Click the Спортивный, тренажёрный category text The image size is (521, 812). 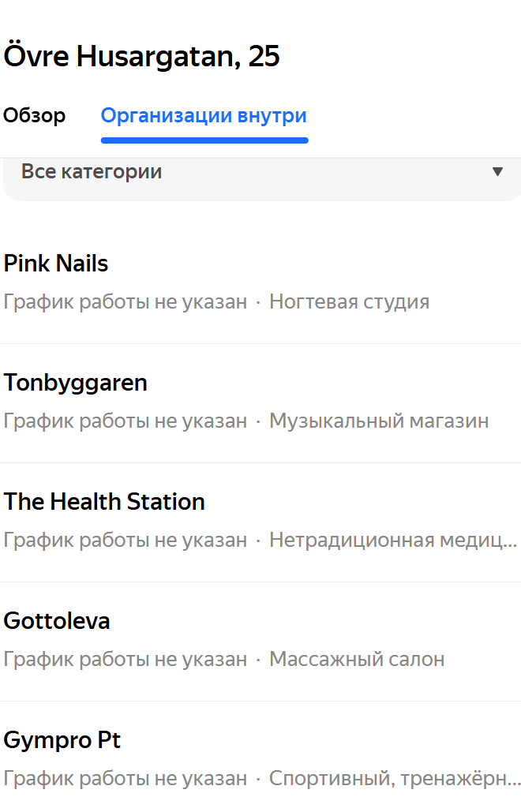[393, 778]
